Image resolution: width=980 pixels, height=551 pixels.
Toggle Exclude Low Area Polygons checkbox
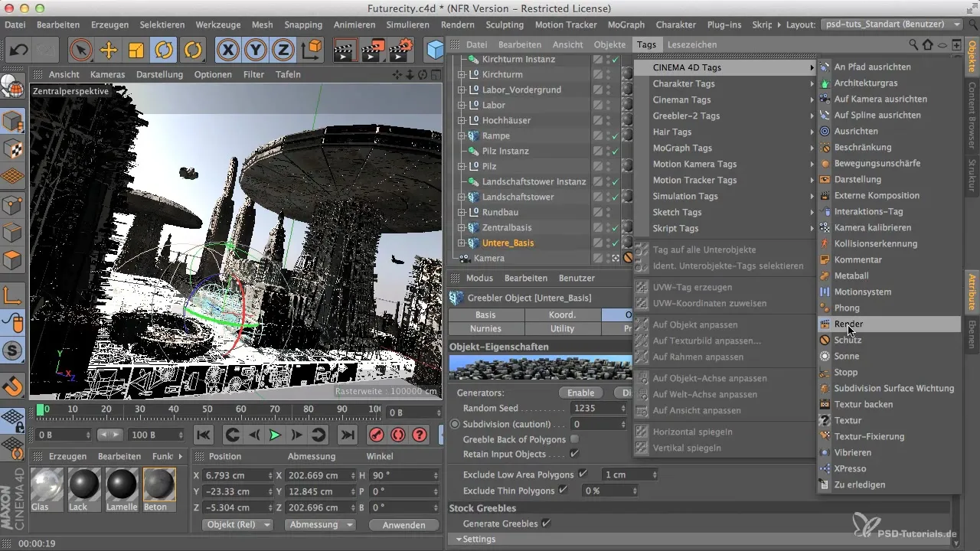coord(583,474)
